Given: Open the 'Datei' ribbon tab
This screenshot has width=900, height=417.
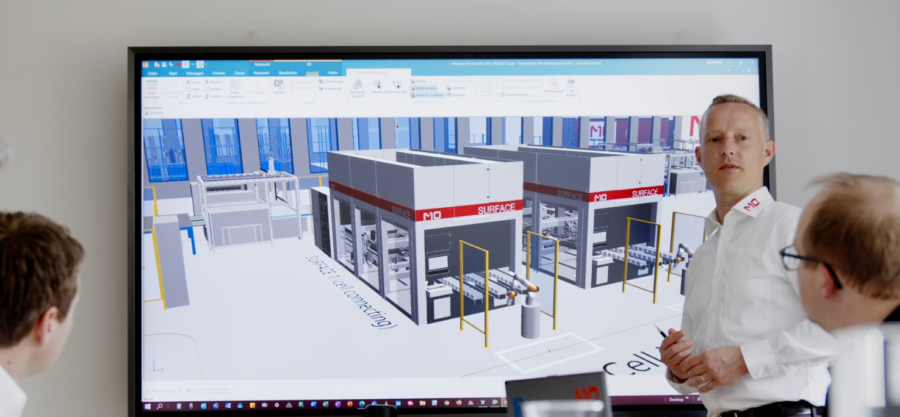Looking at the screenshot, I should pos(152,73).
